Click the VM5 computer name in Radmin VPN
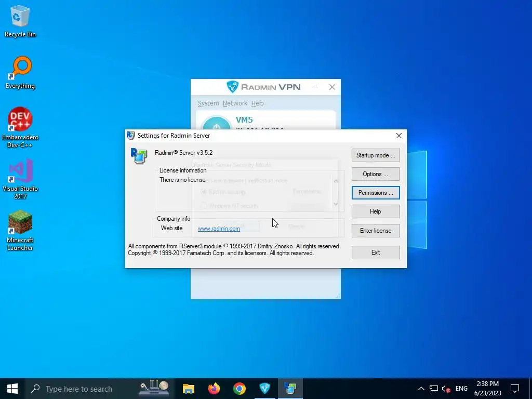 pos(244,120)
